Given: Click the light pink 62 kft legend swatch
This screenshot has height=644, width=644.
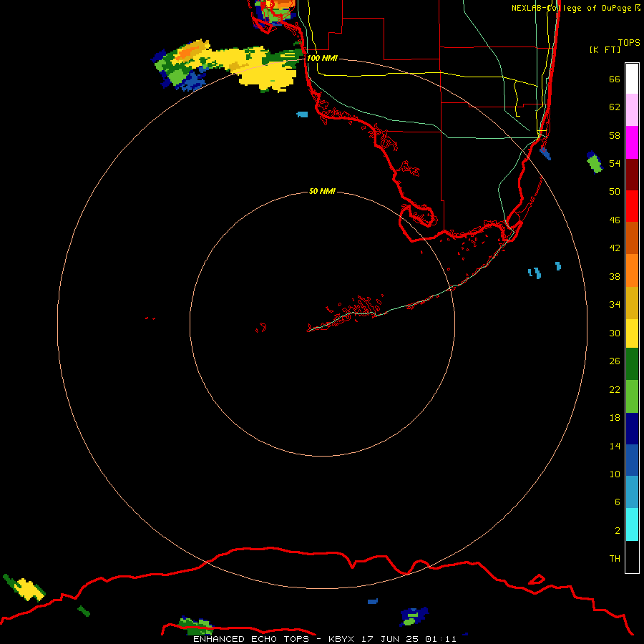Looking at the screenshot, I should click(632, 110).
